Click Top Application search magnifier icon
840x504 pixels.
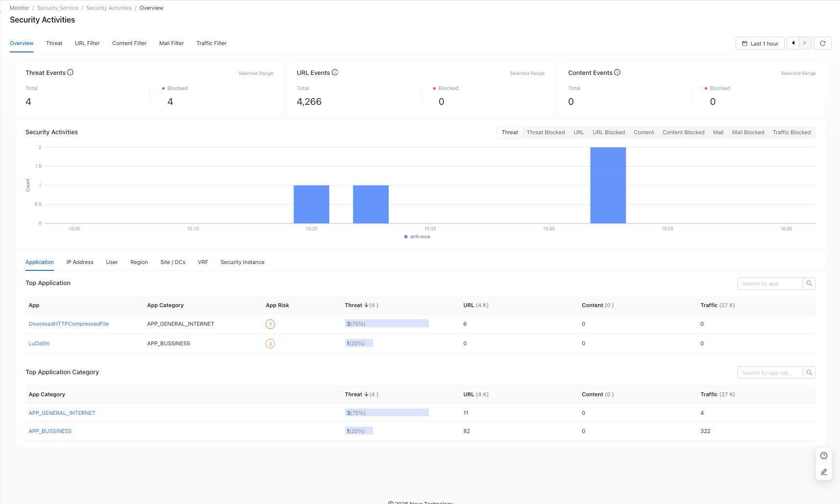click(809, 284)
